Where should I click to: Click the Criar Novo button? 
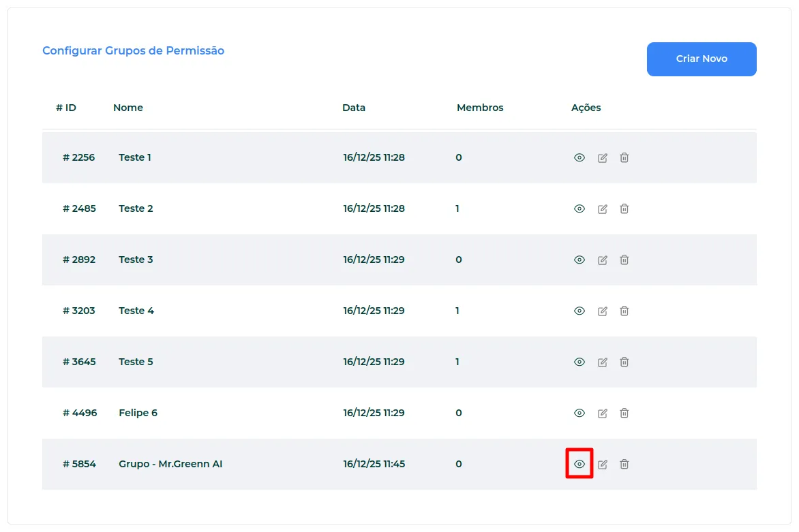(x=701, y=59)
